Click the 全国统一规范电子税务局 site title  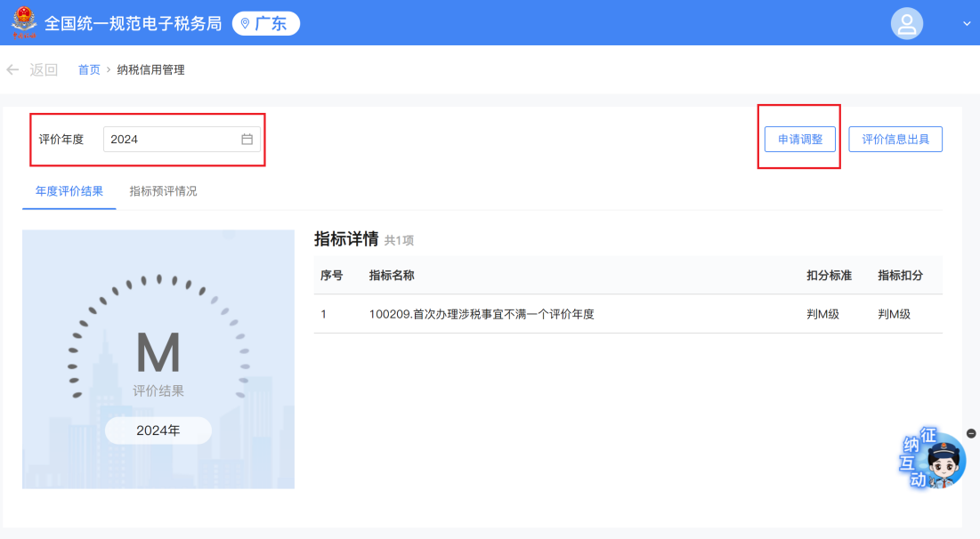(x=133, y=24)
